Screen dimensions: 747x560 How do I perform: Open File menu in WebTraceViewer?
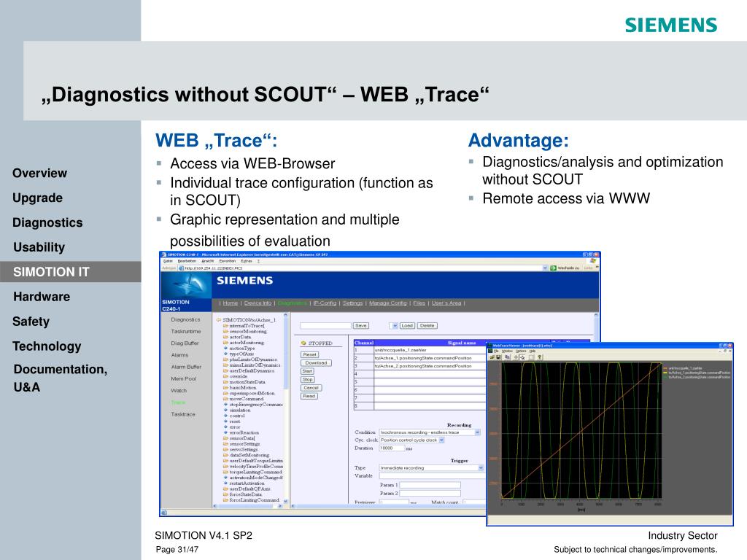[496, 351]
